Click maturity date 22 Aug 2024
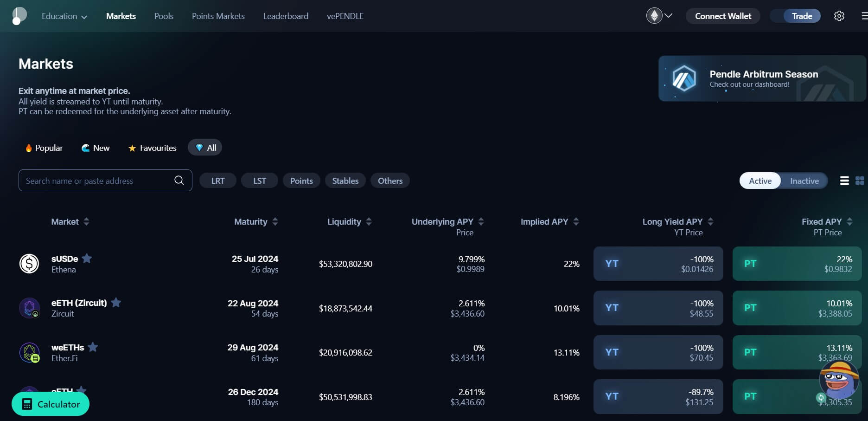The height and width of the screenshot is (421, 868). coord(253,303)
